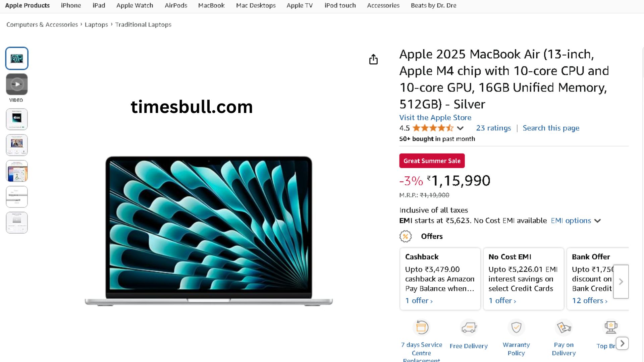Image resolution: width=644 pixels, height=362 pixels.
Task: Go to Beats by Dr. Dre menu
Action: (x=433, y=5)
